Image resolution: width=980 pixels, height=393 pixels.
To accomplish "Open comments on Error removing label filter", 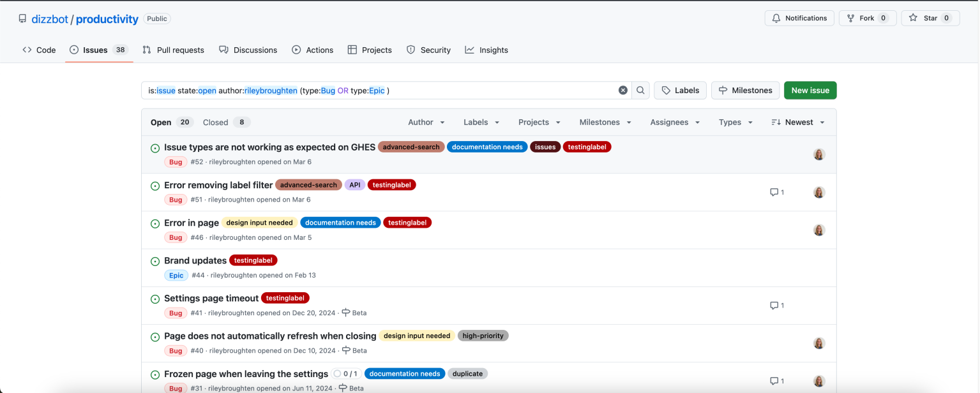I will tap(776, 192).
